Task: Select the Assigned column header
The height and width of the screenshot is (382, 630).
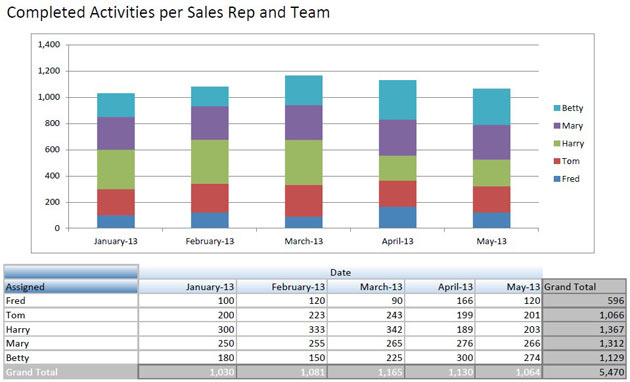Action: (71, 287)
